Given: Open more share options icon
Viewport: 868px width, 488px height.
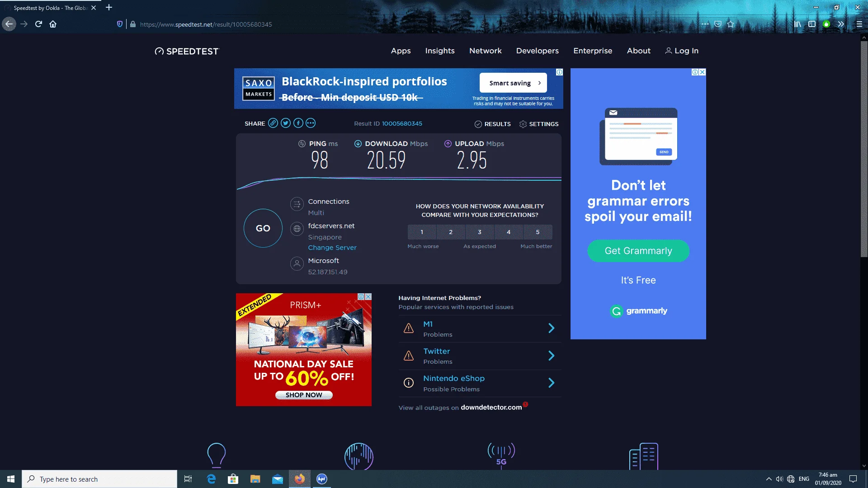Looking at the screenshot, I should pyautogui.click(x=311, y=123).
